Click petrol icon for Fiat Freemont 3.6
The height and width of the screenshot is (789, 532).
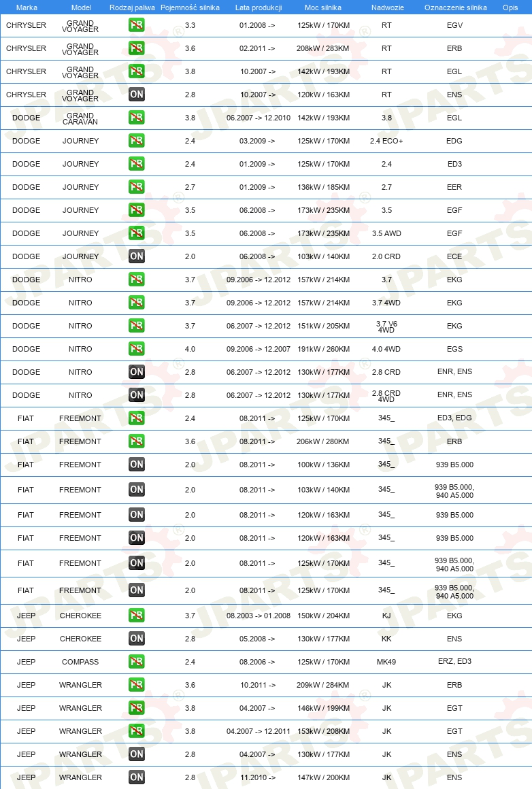click(x=136, y=442)
